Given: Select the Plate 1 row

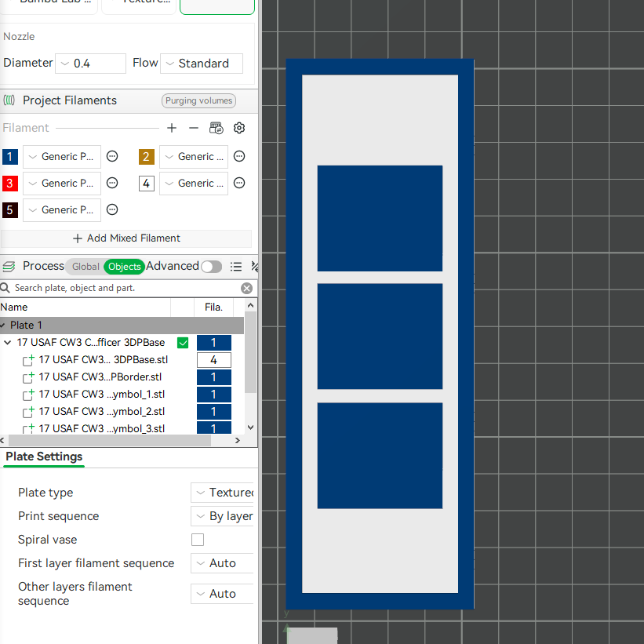Looking at the screenshot, I should 122,326.
